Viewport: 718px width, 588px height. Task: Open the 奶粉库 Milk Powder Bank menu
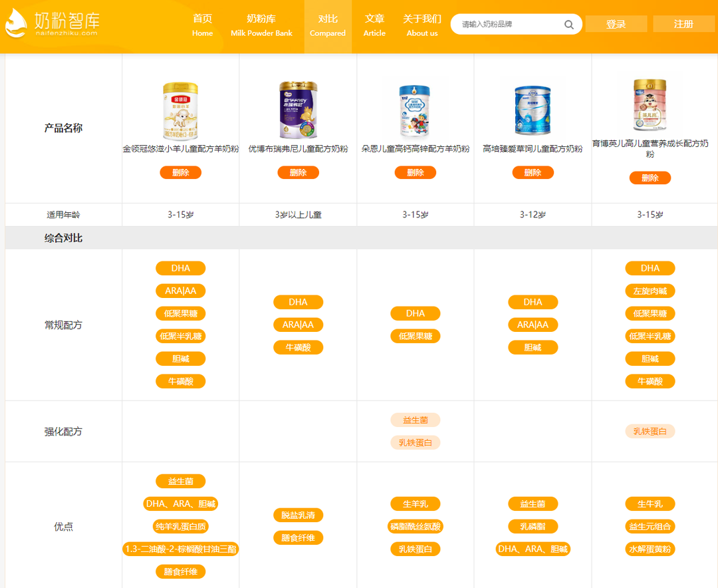point(261,25)
